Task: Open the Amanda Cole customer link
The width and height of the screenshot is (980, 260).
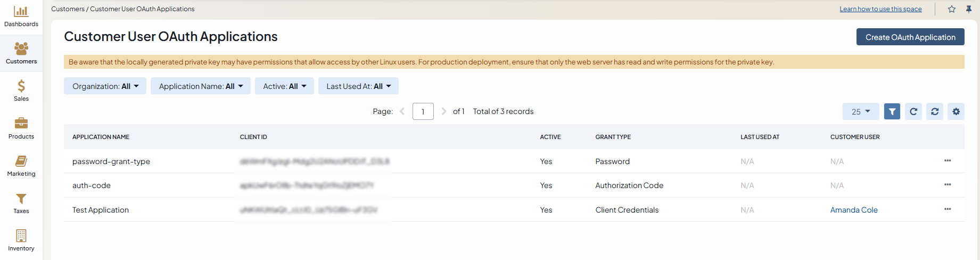Action: (x=854, y=210)
